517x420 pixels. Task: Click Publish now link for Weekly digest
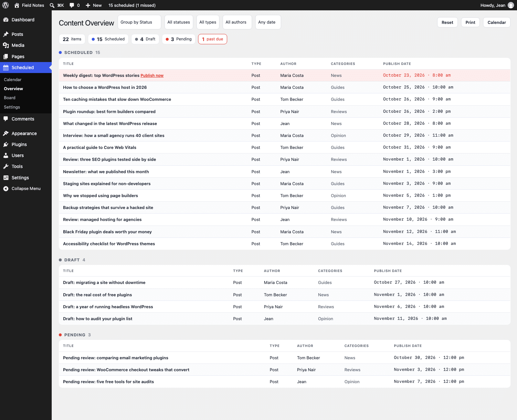[x=152, y=76]
